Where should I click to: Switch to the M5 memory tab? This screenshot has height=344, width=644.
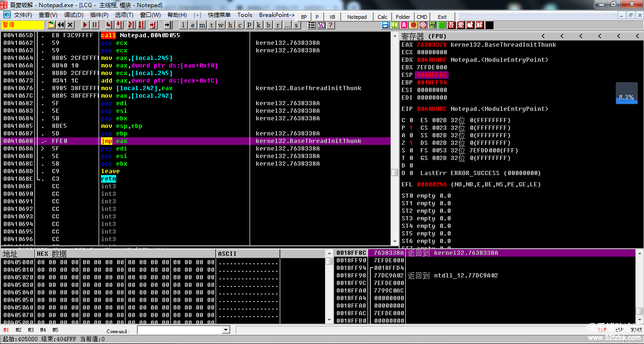55,330
